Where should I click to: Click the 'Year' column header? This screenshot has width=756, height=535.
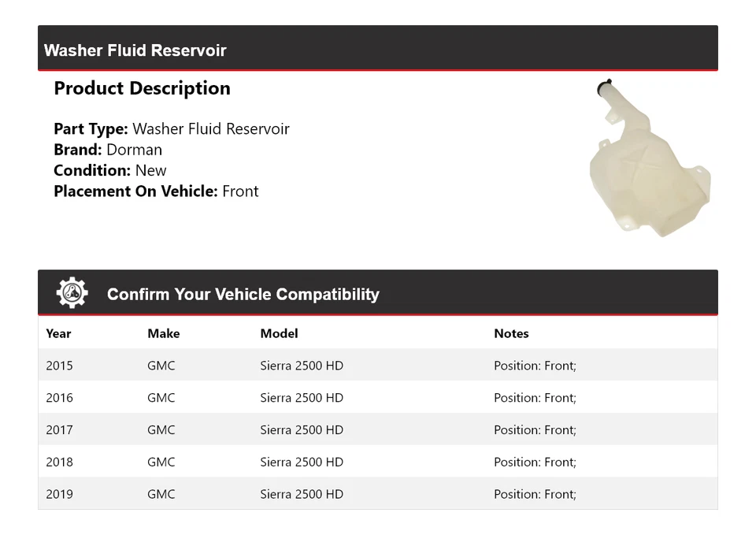coord(58,333)
